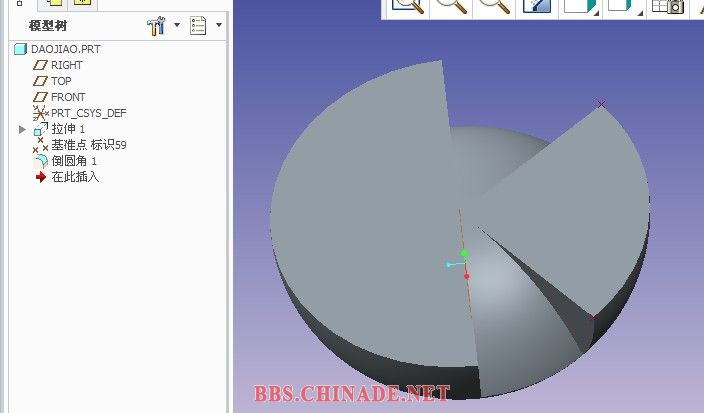
Task: Click the cyan drag handle on model
Action: (449, 264)
